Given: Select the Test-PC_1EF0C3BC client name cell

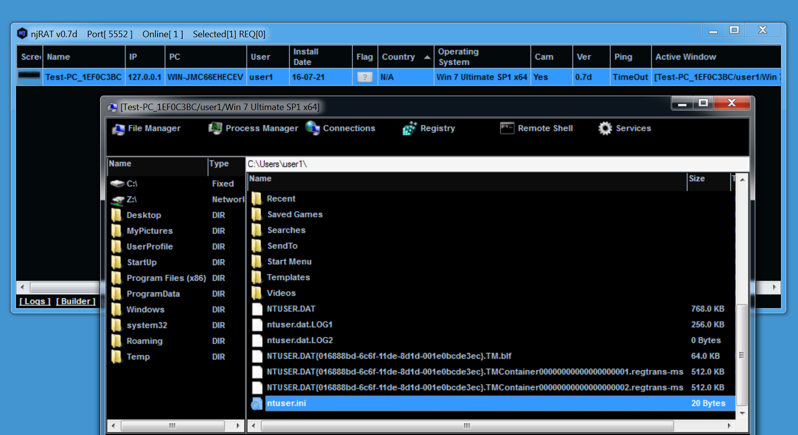Looking at the screenshot, I should click(x=83, y=77).
